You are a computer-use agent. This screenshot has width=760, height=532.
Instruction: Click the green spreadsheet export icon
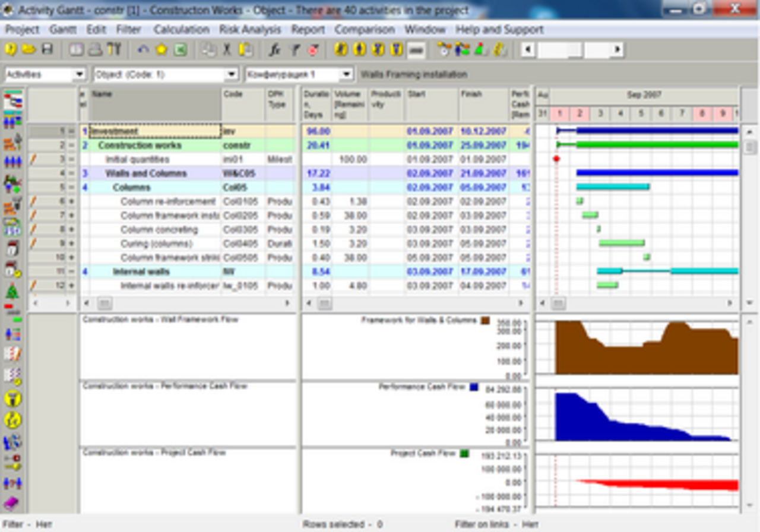coord(180,50)
